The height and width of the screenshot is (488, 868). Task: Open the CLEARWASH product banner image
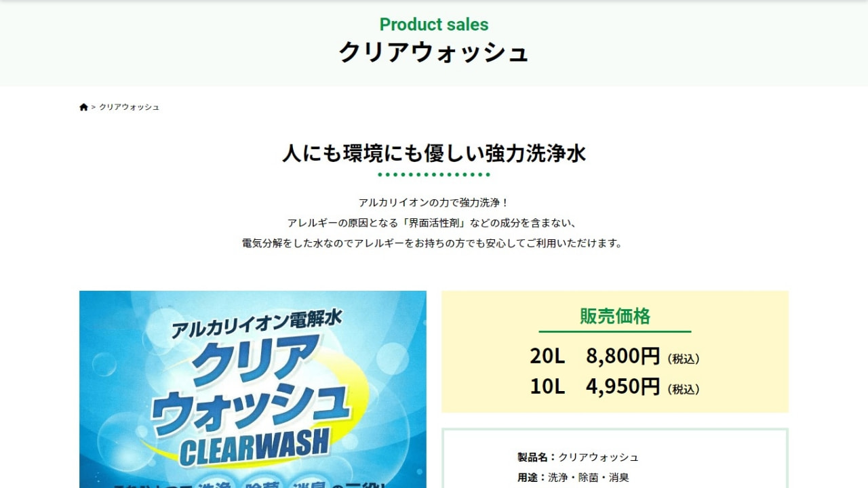pyautogui.click(x=253, y=390)
